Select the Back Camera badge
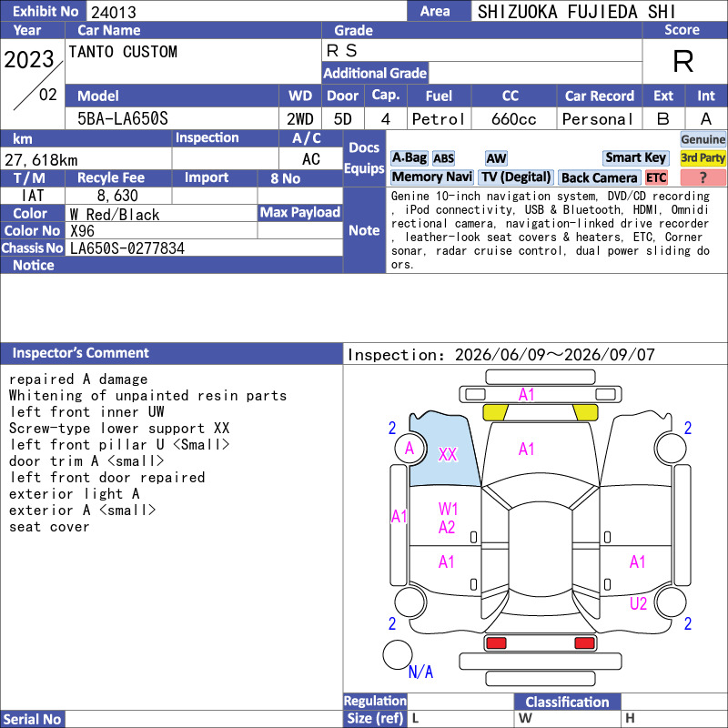Viewport: 728px width, 728px height. [x=600, y=177]
